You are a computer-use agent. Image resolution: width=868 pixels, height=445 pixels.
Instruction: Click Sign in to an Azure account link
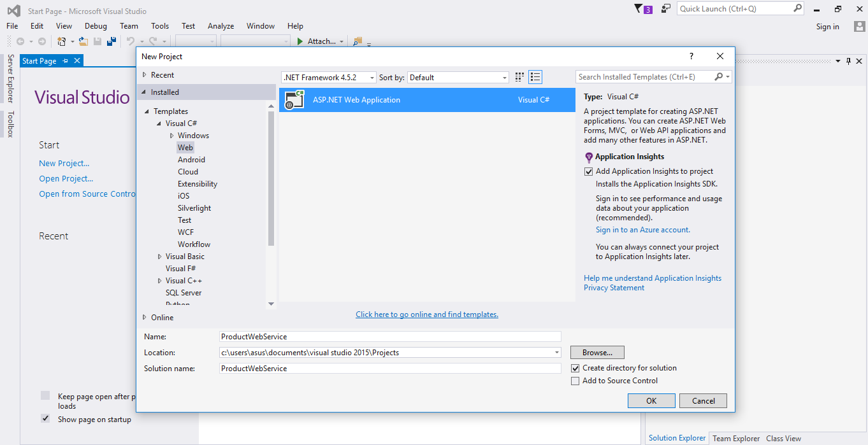642,230
